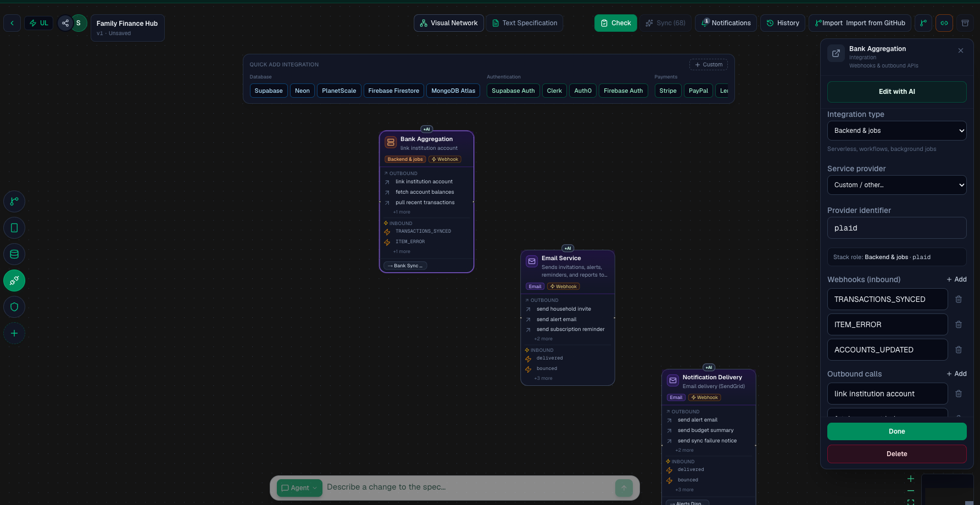Viewport: 980px width, 505px height.
Task: Switch to Visual Network tab
Action: click(x=449, y=23)
